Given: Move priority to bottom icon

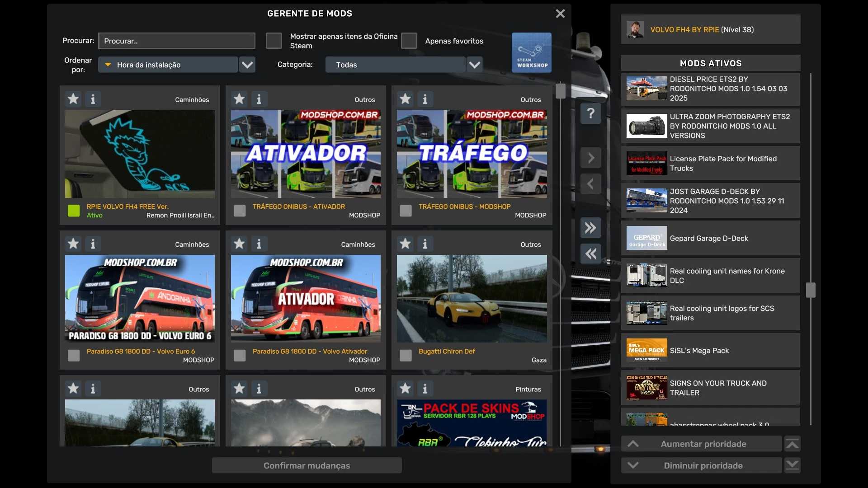Looking at the screenshot, I should (792, 465).
